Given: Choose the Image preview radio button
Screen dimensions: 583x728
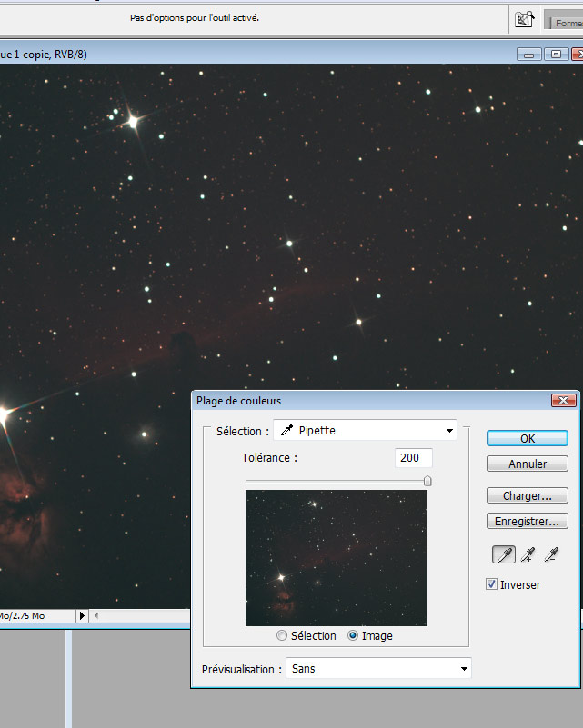Looking at the screenshot, I should (353, 635).
